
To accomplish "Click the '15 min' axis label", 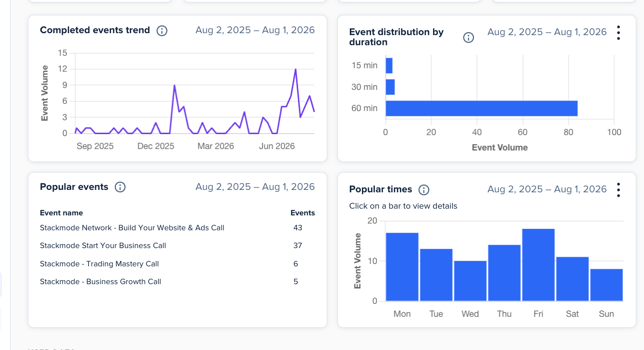I will point(365,65).
